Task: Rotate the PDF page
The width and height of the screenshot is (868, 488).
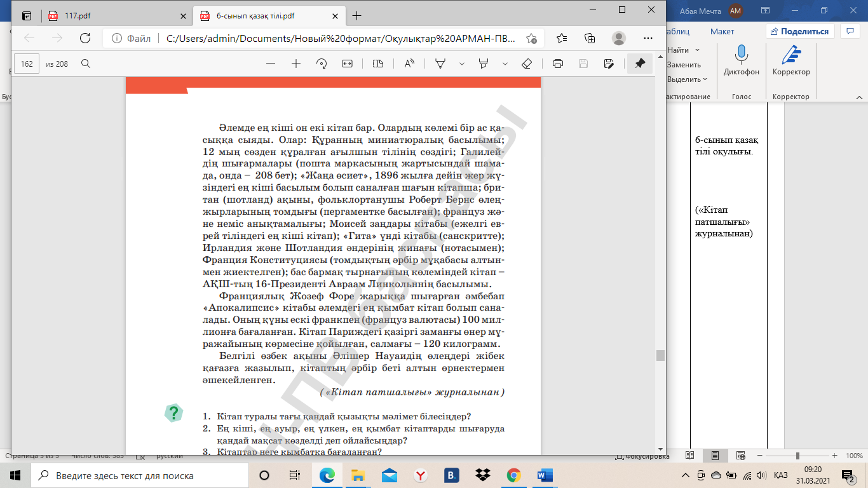Action: tap(322, 64)
